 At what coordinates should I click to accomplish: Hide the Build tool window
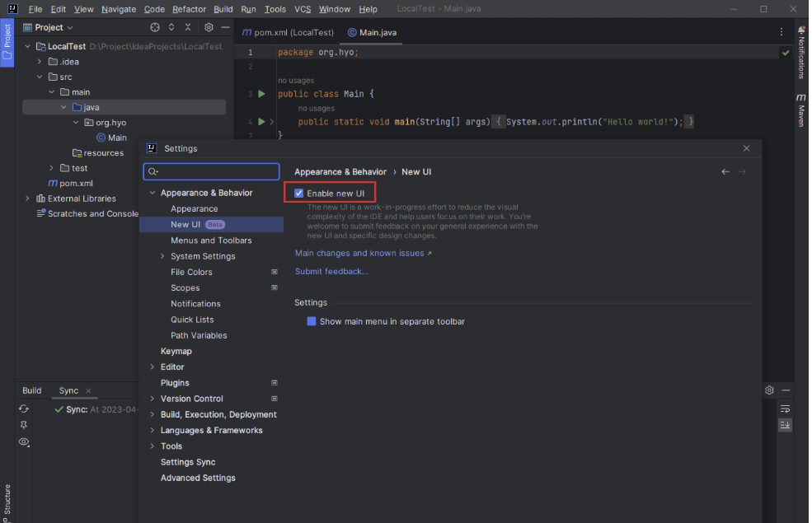coord(786,390)
